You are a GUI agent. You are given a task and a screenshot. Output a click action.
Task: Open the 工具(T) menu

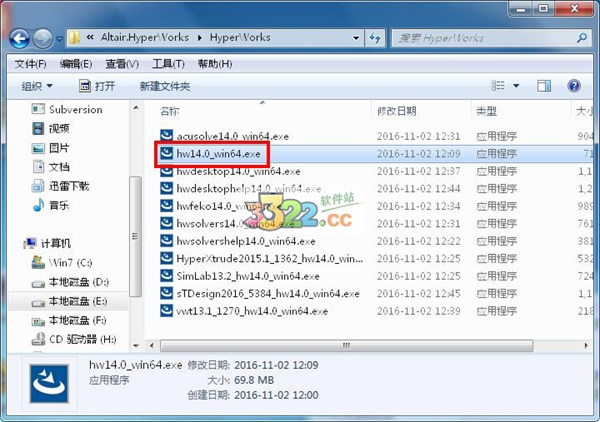pyautogui.click(x=168, y=64)
